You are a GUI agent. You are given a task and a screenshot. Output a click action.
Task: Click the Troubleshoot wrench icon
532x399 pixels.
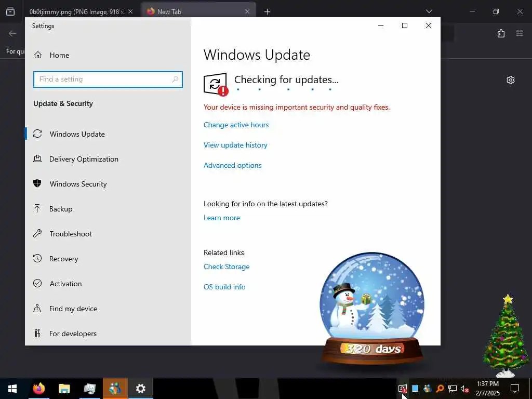click(x=37, y=233)
